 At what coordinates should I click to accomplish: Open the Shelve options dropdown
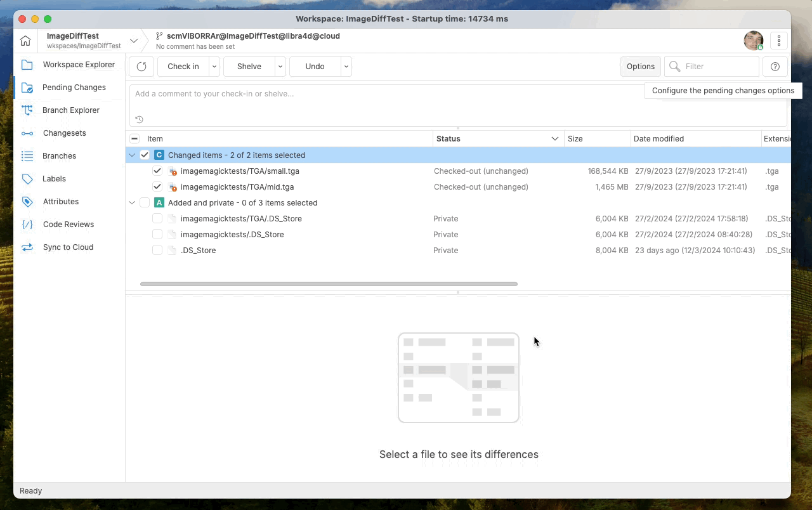tap(280, 67)
